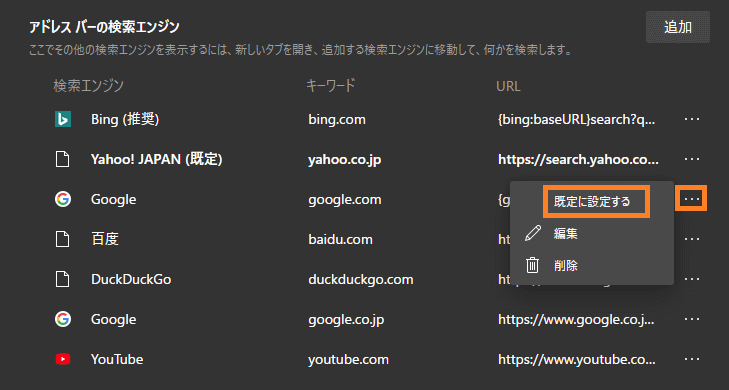This screenshot has height=390, width=729.
Task: Select the DuckDuckGo entry name
Action: (x=131, y=279)
